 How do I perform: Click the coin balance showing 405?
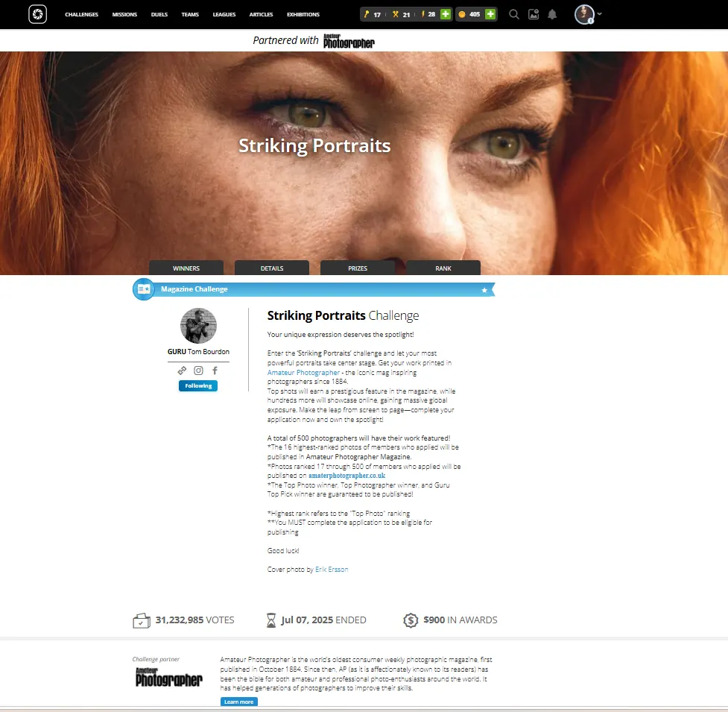(469, 14)
